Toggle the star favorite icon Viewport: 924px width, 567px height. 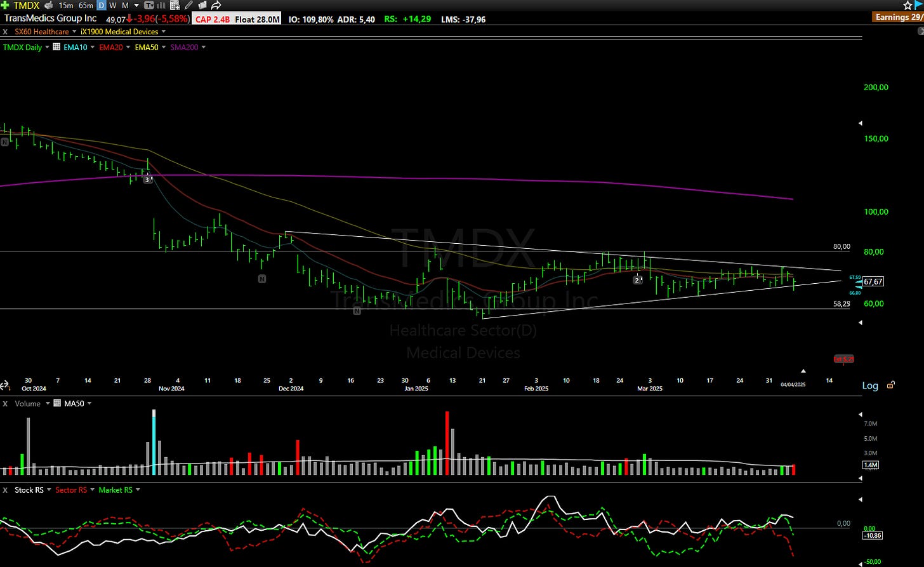(907, 5)
